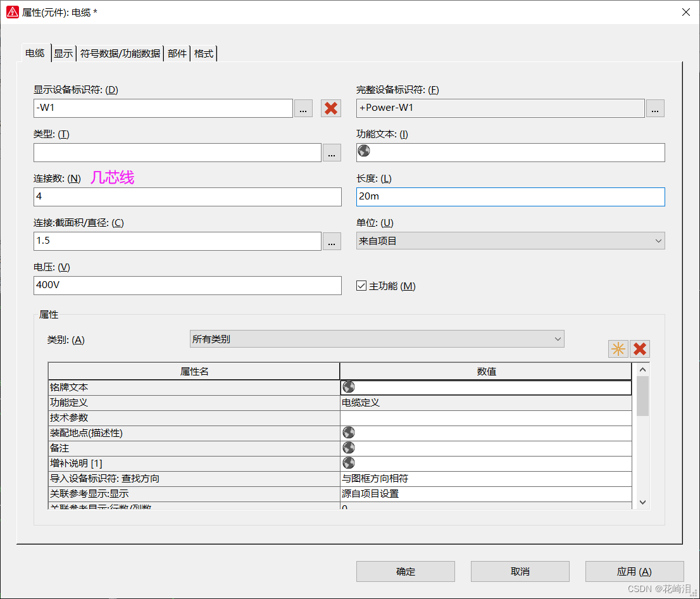Click the 电缆定义 value cell

point(485,403)
